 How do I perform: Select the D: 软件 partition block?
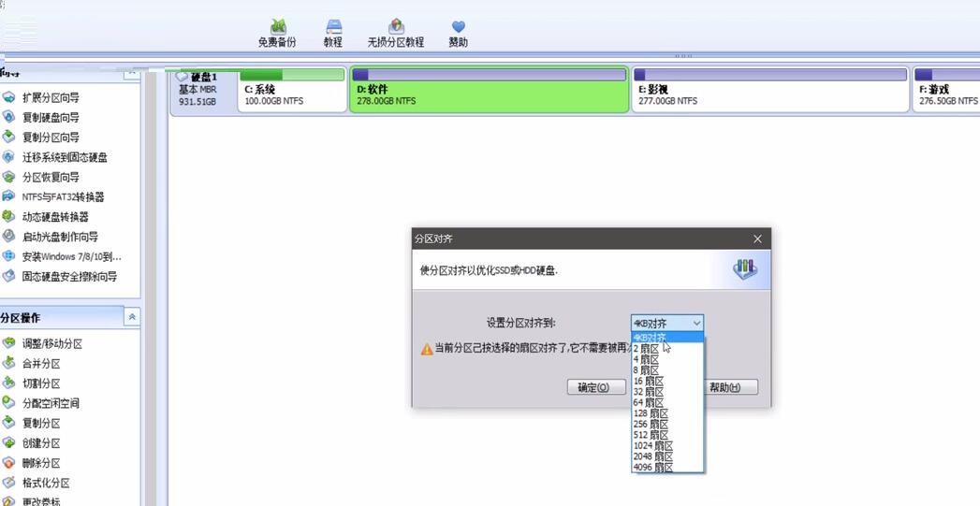pos(489,90)
